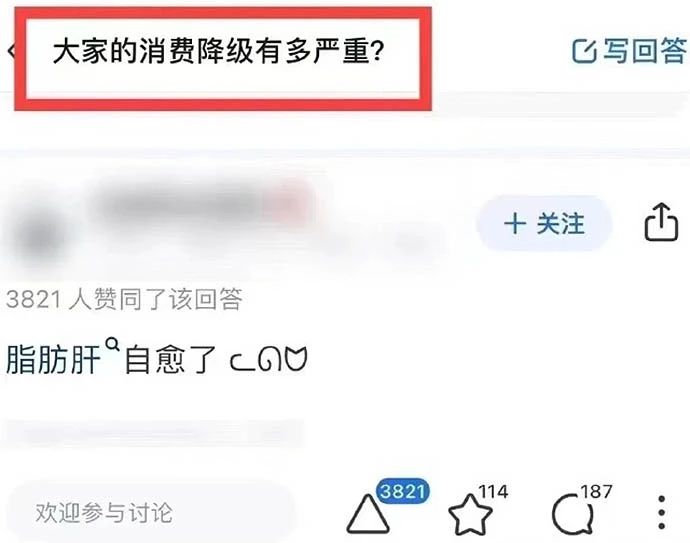Open the 脂肪肝 keyword search link
The height and width of the screenshot is (543, 690).
pyautogui.click(x=54, y=360)
